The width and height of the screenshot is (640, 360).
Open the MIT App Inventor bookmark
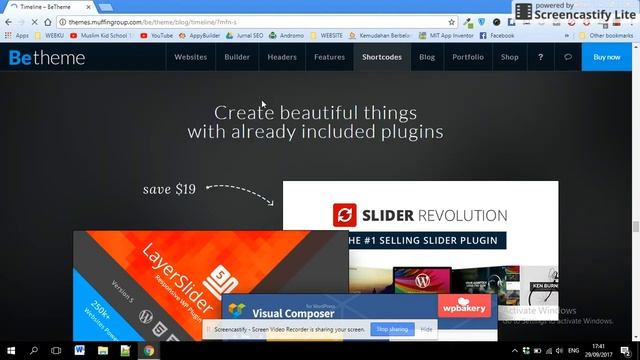(x=446, y=36)
